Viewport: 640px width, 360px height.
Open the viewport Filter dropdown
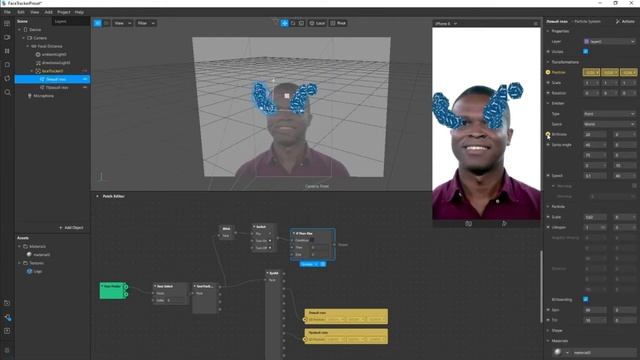(x=146, y=23)
